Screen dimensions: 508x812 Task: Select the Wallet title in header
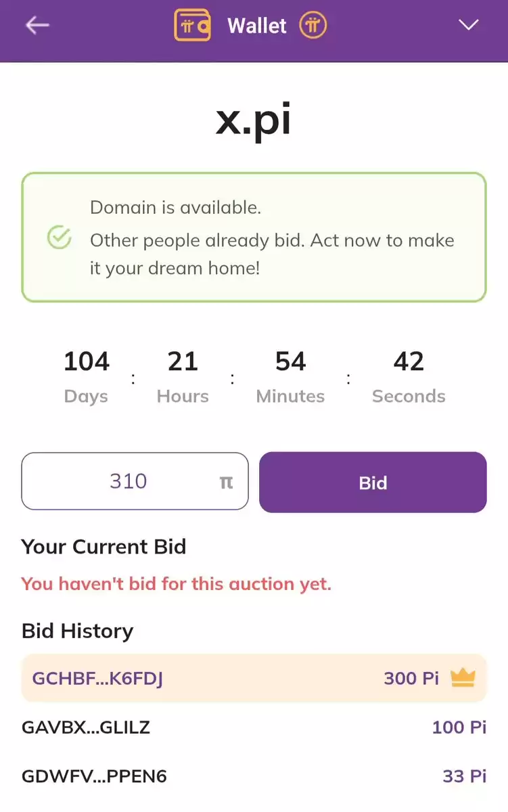tap(257, 26)
